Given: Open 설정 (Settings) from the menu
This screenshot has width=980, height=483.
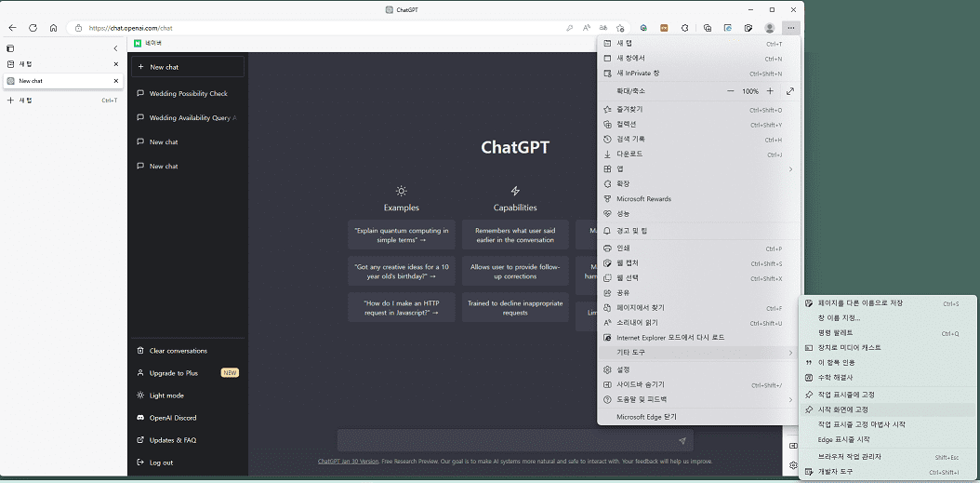Looking at the screenshot, I should 698,369.
